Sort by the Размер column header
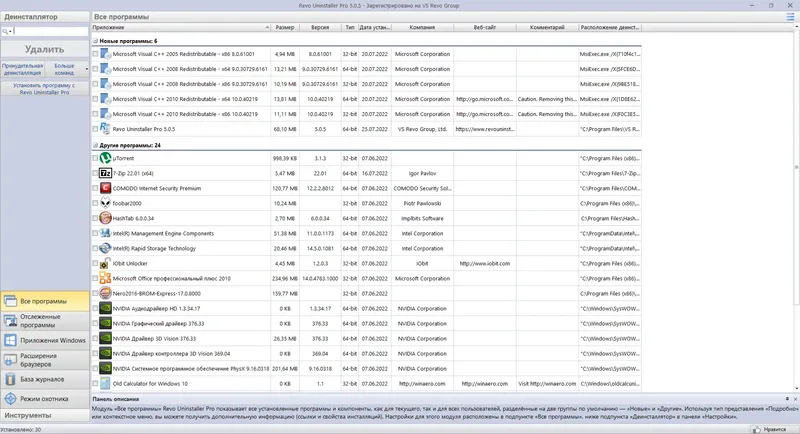Viewport: 800px width, 434px height. point(285,27)
